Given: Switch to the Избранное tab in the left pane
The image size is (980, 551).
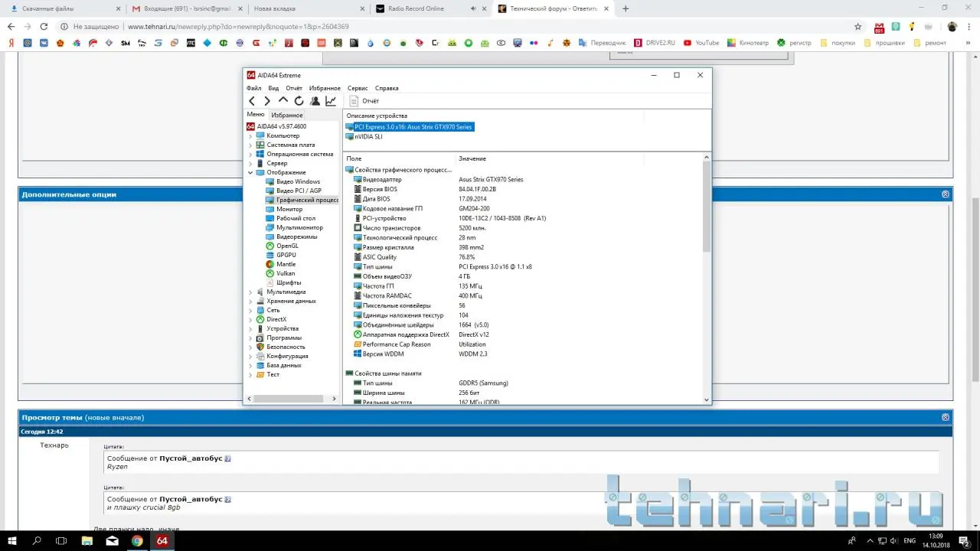Looking at the screenshot, I should pyautogui.click(x=287, y=115).
